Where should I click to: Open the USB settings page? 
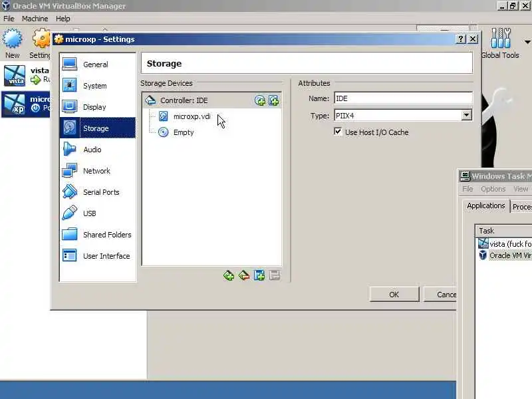[x=98, y=213]
